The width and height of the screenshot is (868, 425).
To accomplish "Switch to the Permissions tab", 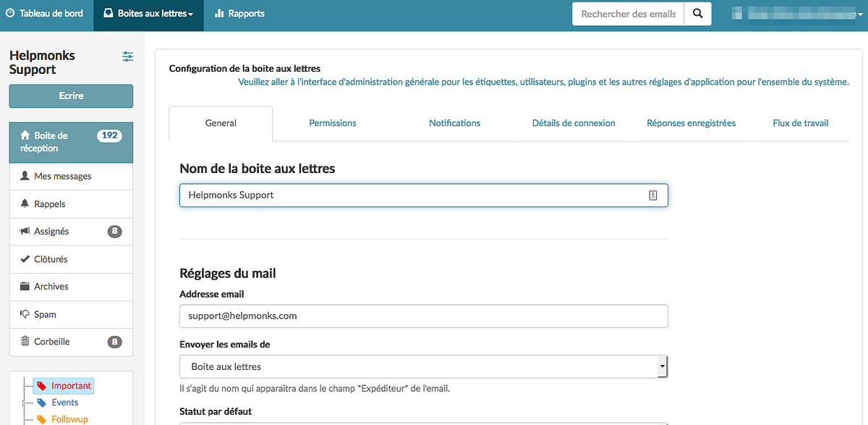I will pos(333,123).
